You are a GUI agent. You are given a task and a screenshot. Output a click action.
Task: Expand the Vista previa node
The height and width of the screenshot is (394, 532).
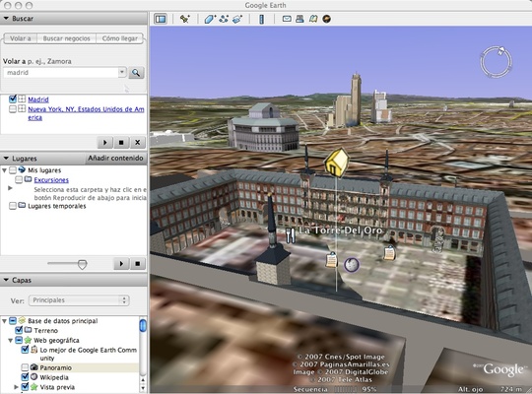16,387
